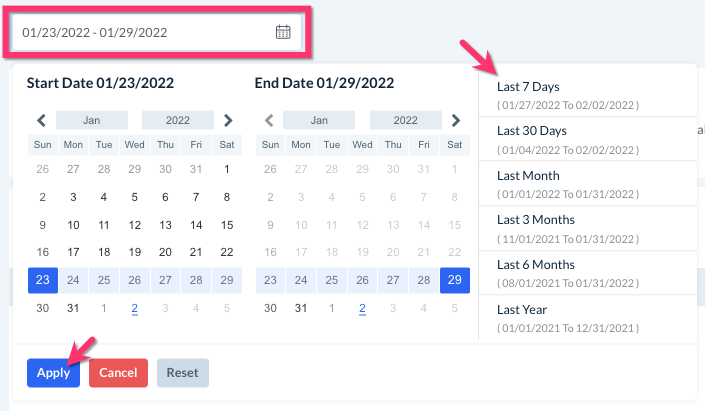
Task: Go to next month in Start Date calendar
Action: 228,120
